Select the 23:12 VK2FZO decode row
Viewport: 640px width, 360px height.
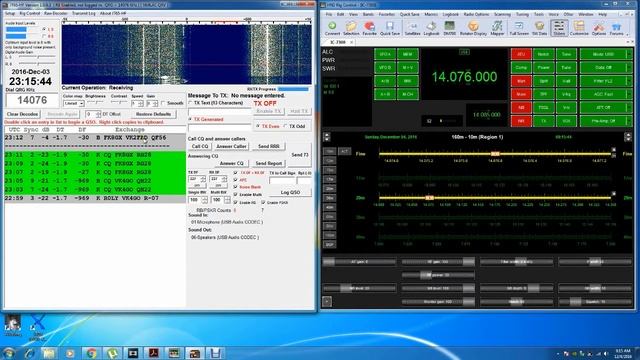click(95, 138)
